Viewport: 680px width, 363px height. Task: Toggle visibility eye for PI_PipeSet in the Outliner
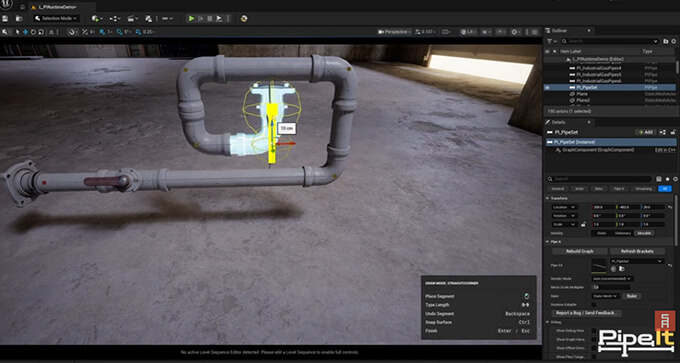click(547, 87)
